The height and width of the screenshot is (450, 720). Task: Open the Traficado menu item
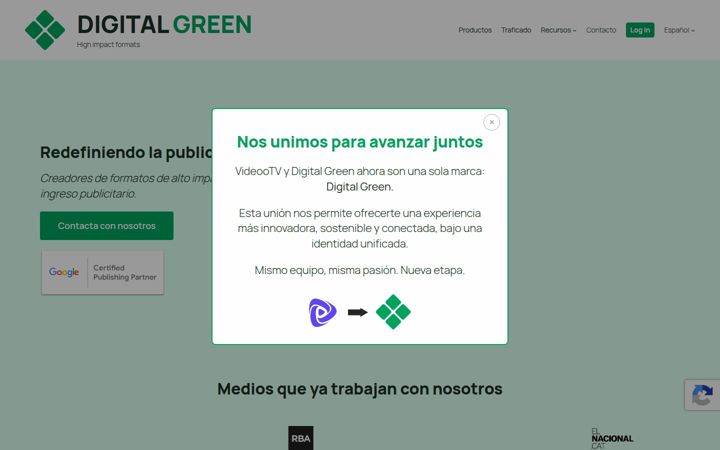pos(516,30)
